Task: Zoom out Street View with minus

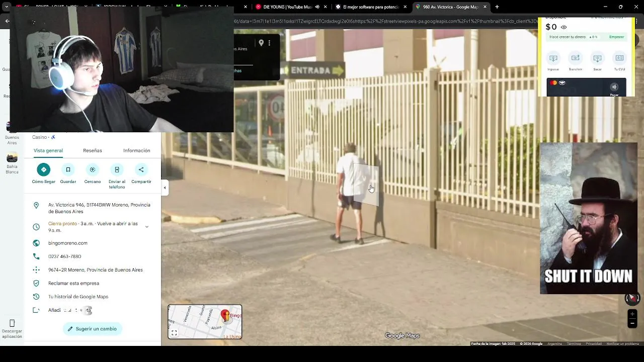Action: click(632, 324)
